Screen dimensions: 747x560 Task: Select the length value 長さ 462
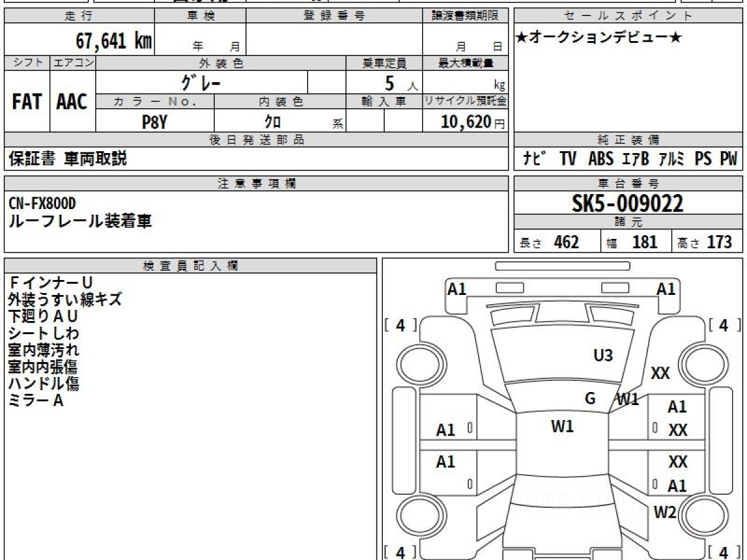coord(549,242)
